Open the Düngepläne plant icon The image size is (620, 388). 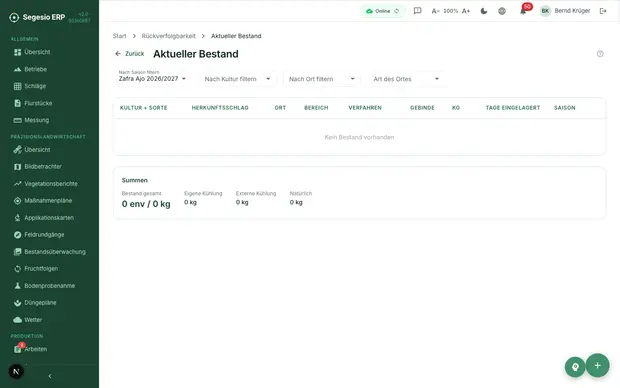tap(17, 303)
